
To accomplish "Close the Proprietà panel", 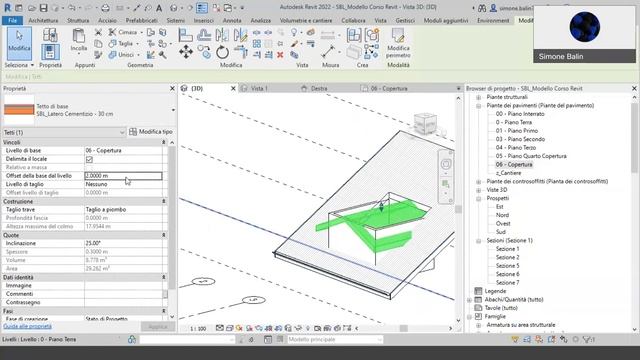I will coord(172,88).
